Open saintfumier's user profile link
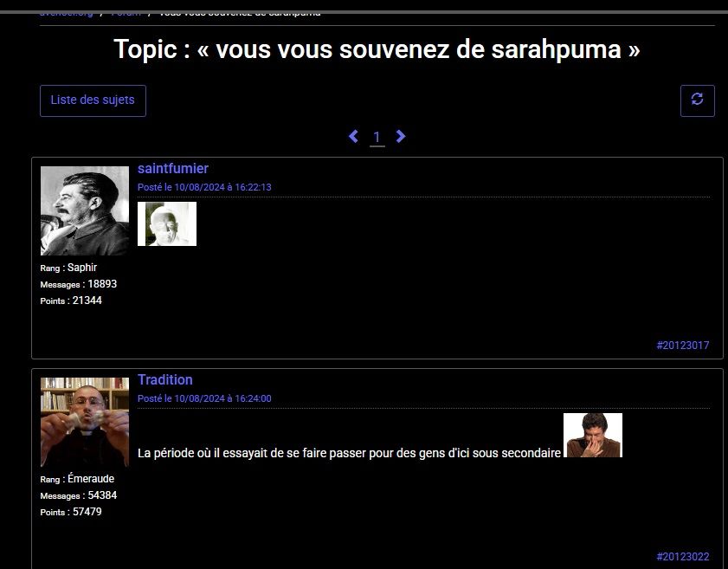The image size is (728, 569). coord(173,168)
